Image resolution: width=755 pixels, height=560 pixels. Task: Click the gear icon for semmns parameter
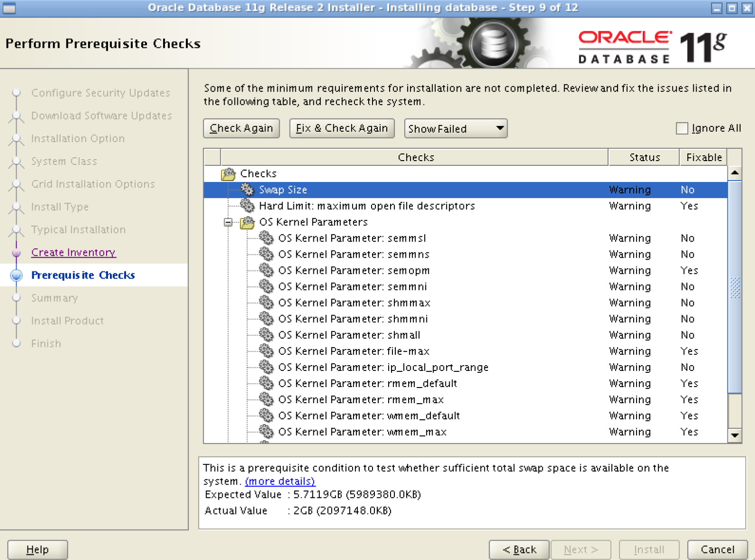coord(266,254)
